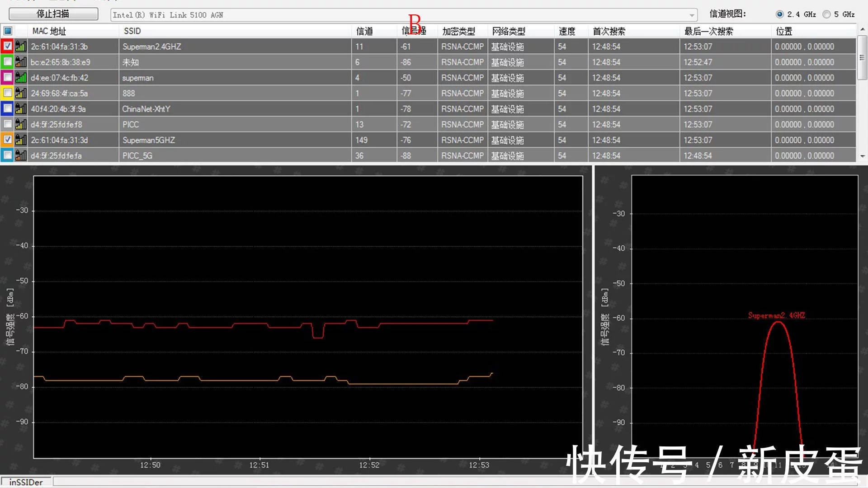Select the 未知 SSID cell
Screen dimensions: 868x488
coord(236,62)
